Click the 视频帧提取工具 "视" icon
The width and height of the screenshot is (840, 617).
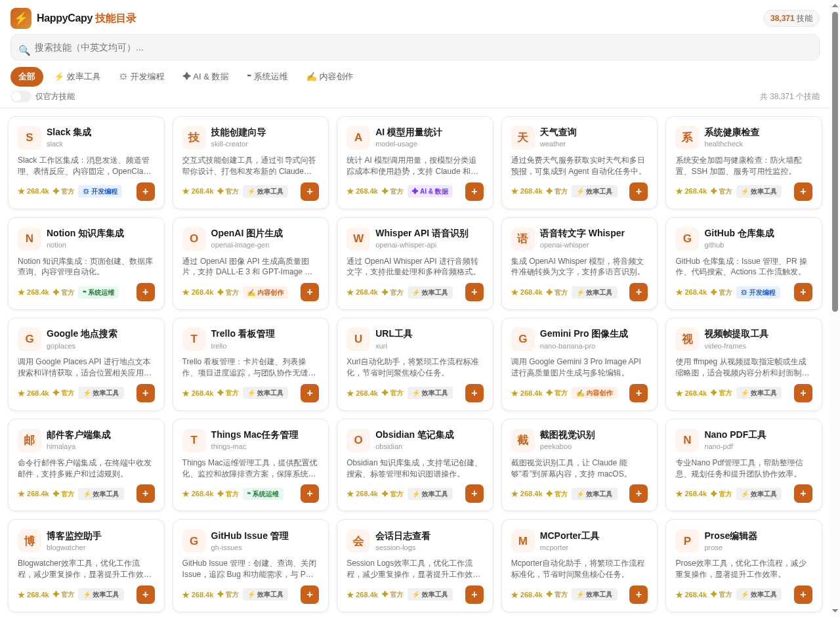(x=686, y=339)
